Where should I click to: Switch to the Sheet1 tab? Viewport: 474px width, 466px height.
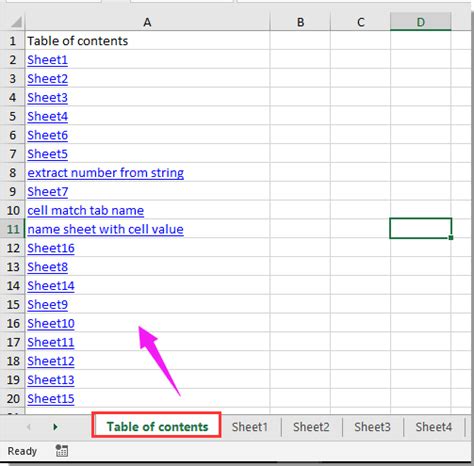click(x=250, y=427)
